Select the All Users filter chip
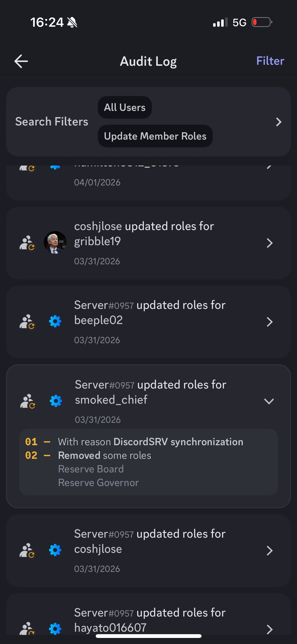Image resolution: width=297 pixels, height=644 pixels. [x=125, y=107]
